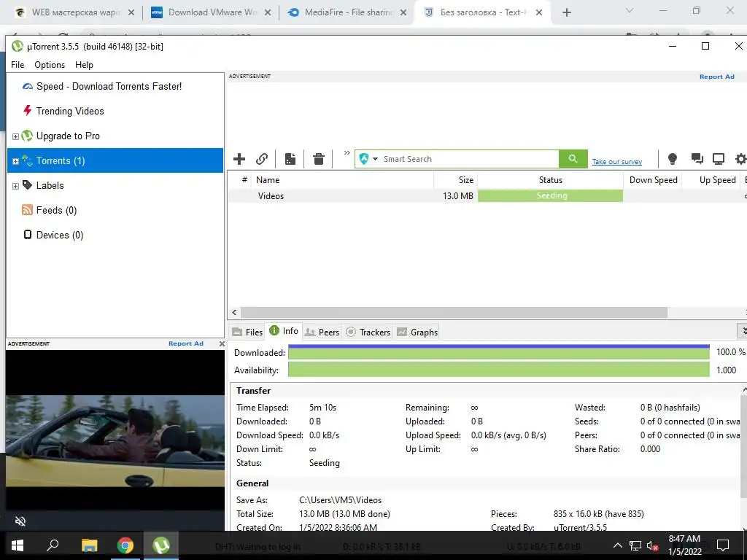Image resolution: width=747 pixels, height=560 pixels.
Task: Sort by the Size column header
Action: [456, 180]
